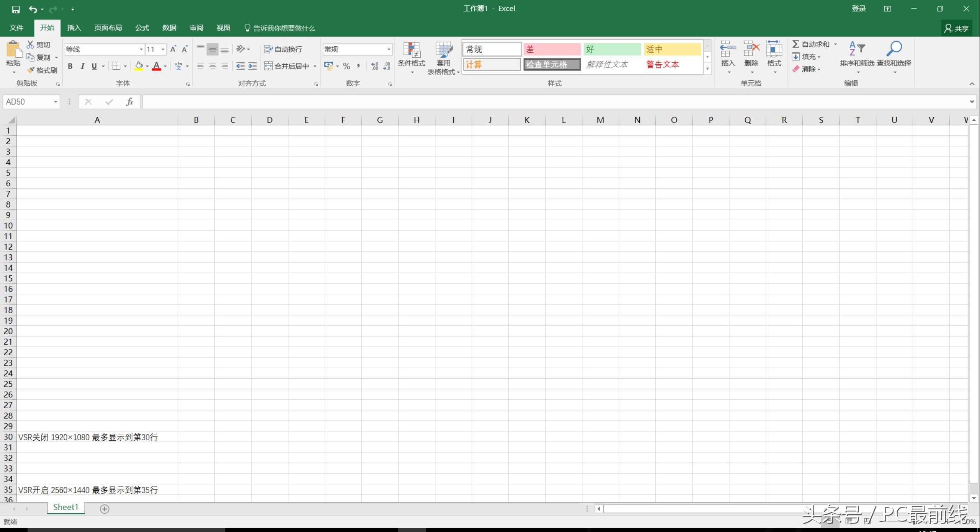Click the Save disk icon
Screen dimensions: 980x532
tap(16, 9)
